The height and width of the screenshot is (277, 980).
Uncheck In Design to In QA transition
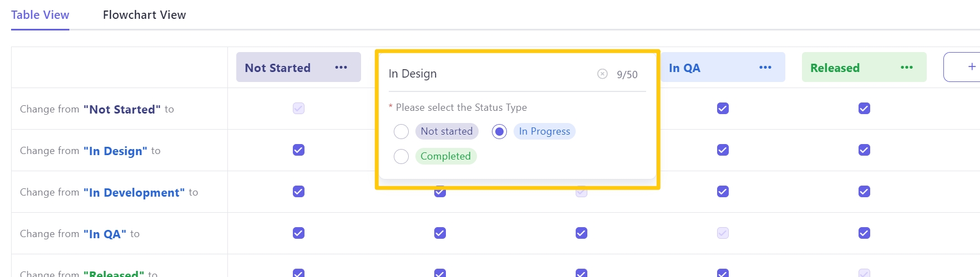723,150
